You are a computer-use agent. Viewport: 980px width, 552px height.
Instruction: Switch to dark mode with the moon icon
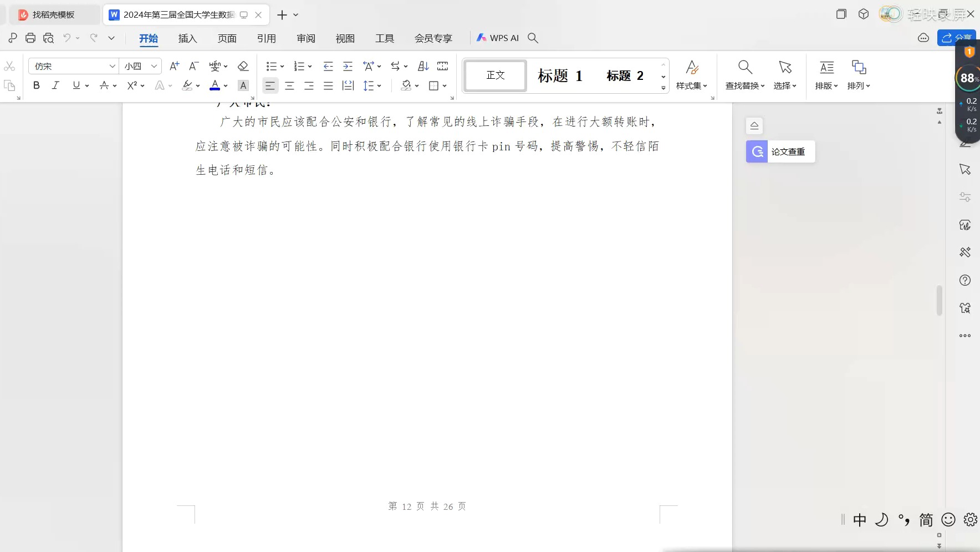tap(882, 520)
